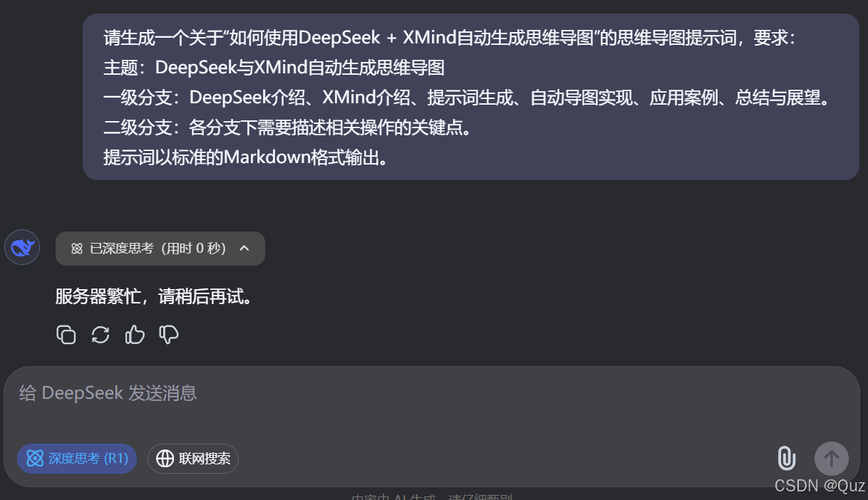The image size is (868, 500).
Task: Click the DeepSeek whale avatar
Action: [x=22, y=247]
